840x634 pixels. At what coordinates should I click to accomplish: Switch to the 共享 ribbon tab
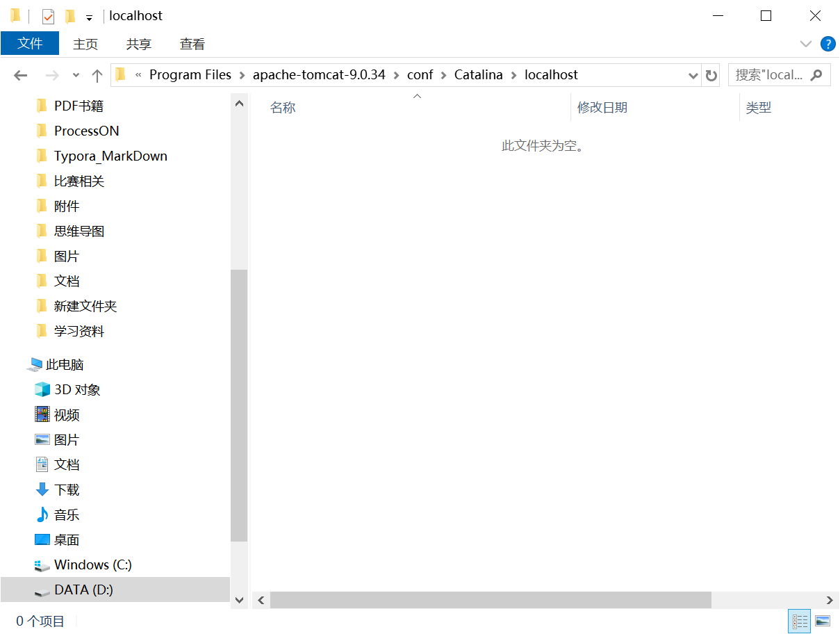pyautogui.click(x=139, y=44)
